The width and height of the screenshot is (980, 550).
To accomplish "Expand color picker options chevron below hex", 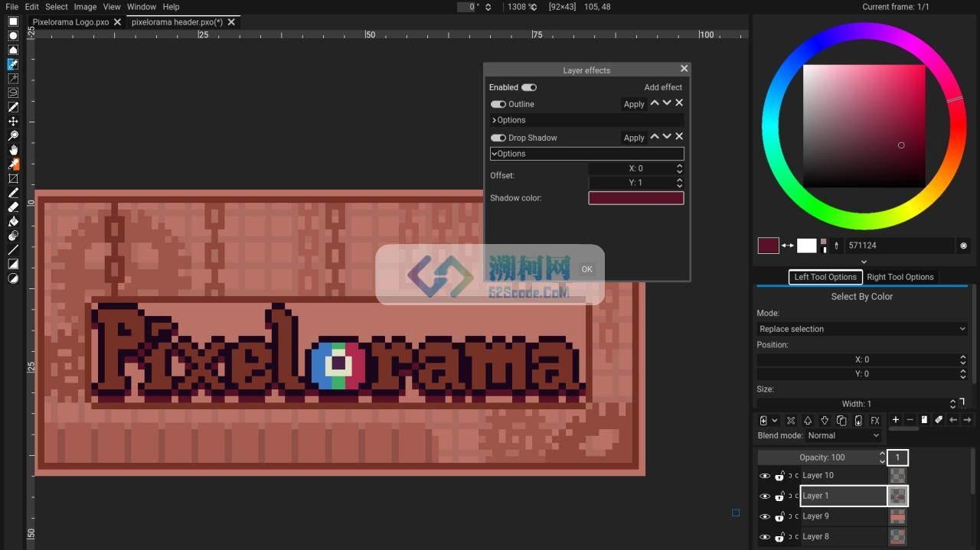I will click(x=864, y=262).
